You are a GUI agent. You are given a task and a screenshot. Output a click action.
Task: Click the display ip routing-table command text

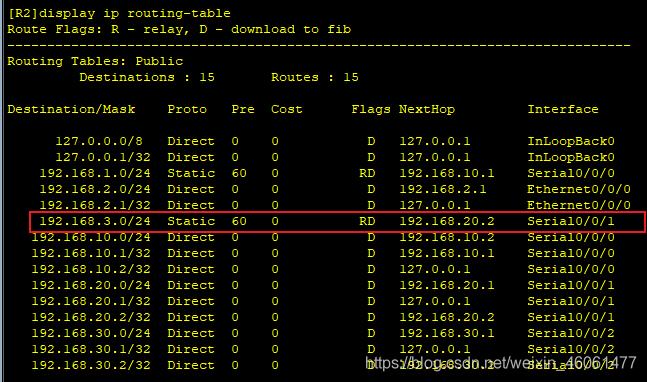[134, 14]
